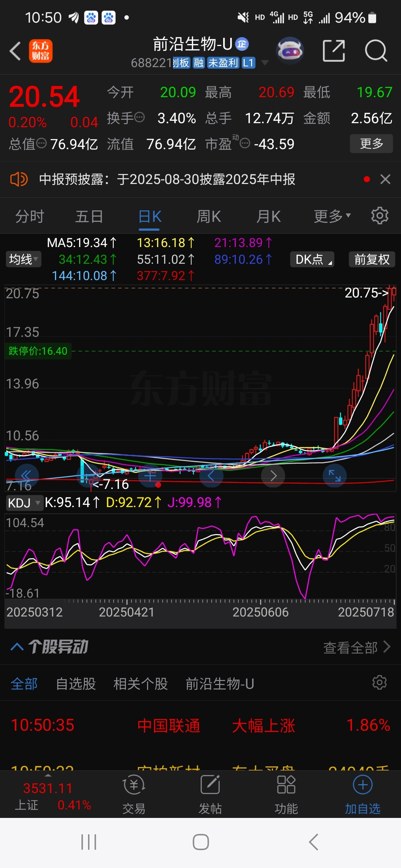
Task: Tap the 20.54 current price
Action: click(44, 97)
